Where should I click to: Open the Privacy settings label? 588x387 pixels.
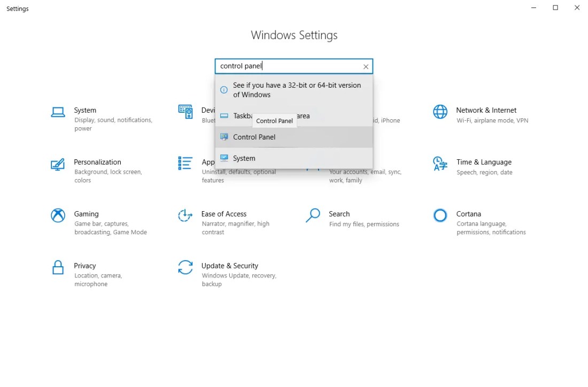click(85, 266)
